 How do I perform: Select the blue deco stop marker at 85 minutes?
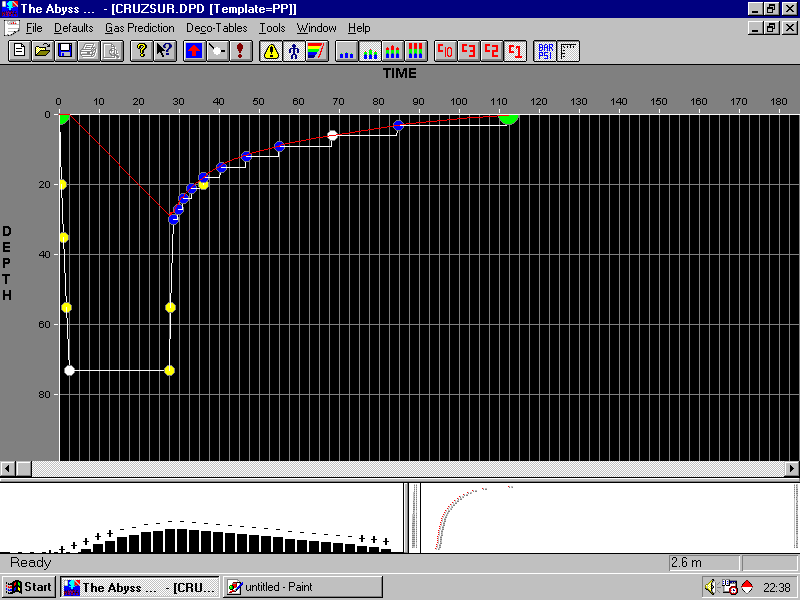398,125
